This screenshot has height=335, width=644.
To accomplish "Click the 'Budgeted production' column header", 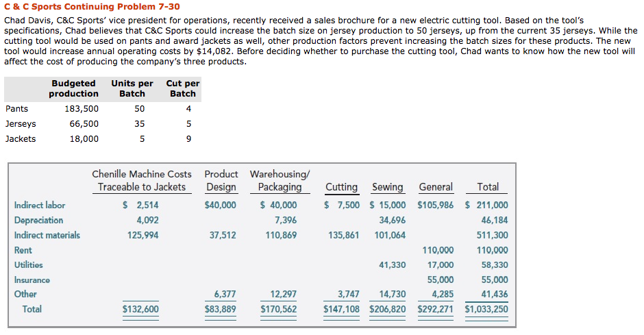I will [x=73, y=88].
